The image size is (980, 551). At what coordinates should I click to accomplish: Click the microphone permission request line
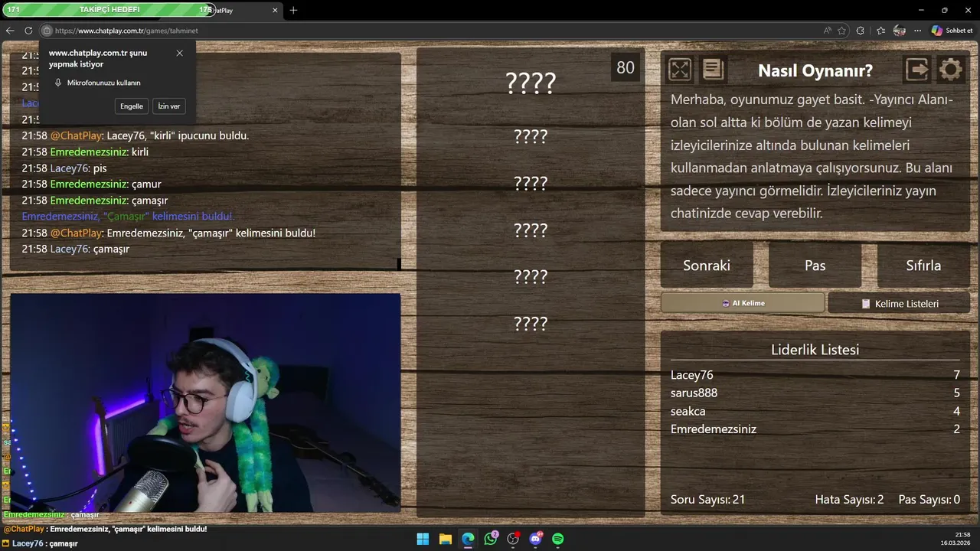[98, 83]
